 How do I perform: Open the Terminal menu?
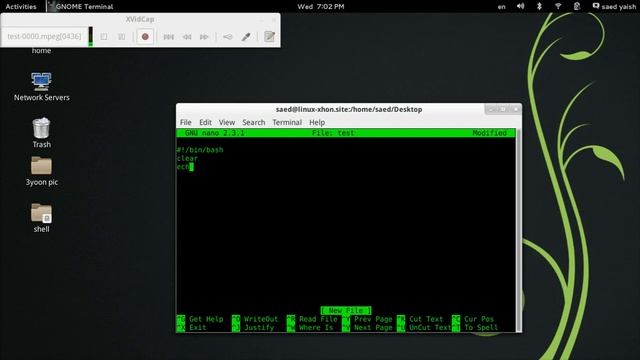pos(287,122)
